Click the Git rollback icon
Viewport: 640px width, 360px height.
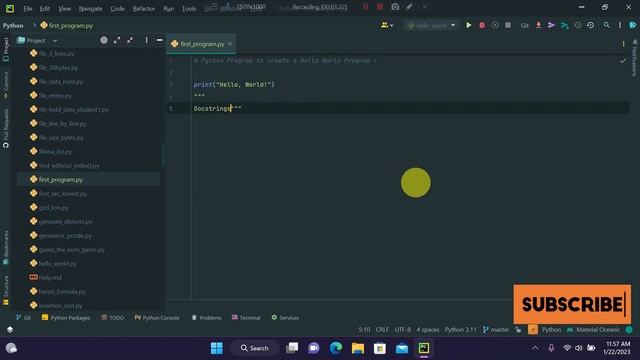point(591,25)
